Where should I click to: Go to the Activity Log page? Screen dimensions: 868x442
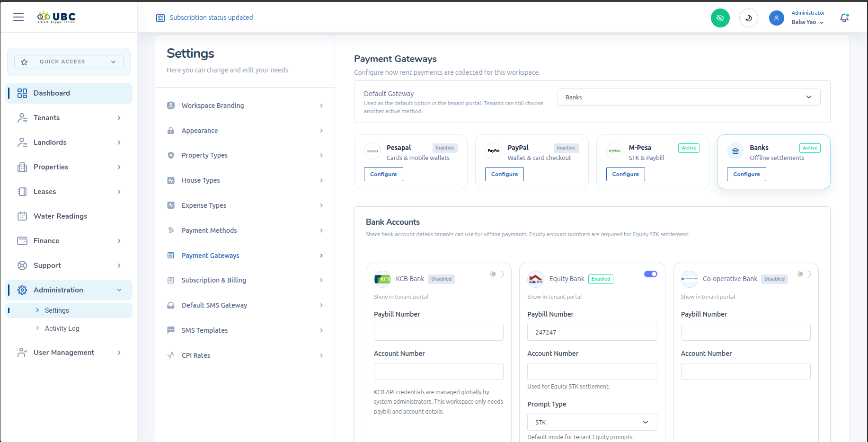coord(61,328)
